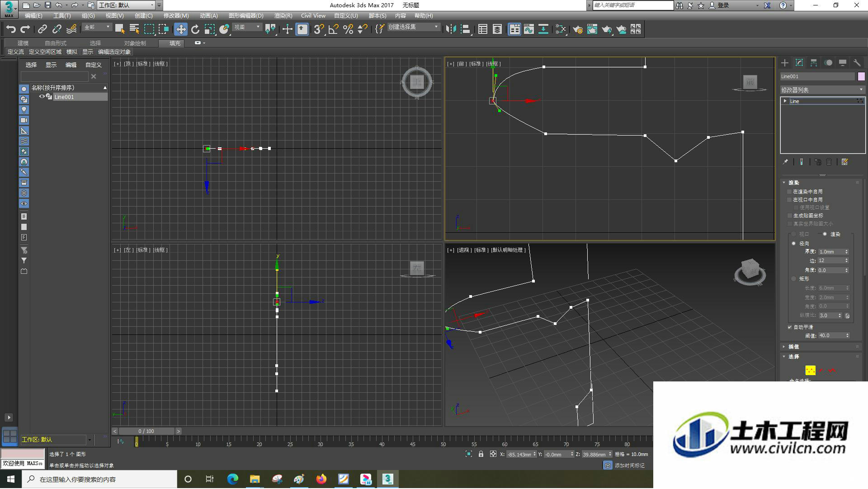
Task: Select the 渲染 radio button
Action: pos(825,234)
